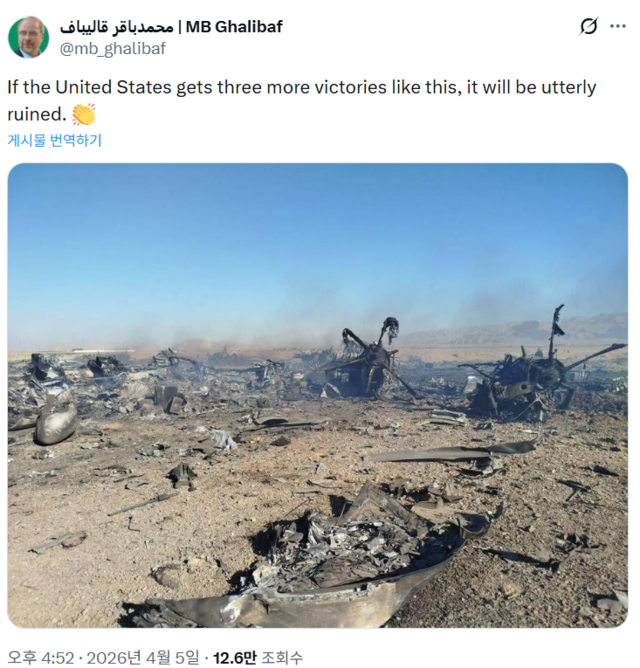Image resolution: width=640 pixels, height=668 pixels.
Task: Click the clapping hands emoji
Action: [84, 115]
